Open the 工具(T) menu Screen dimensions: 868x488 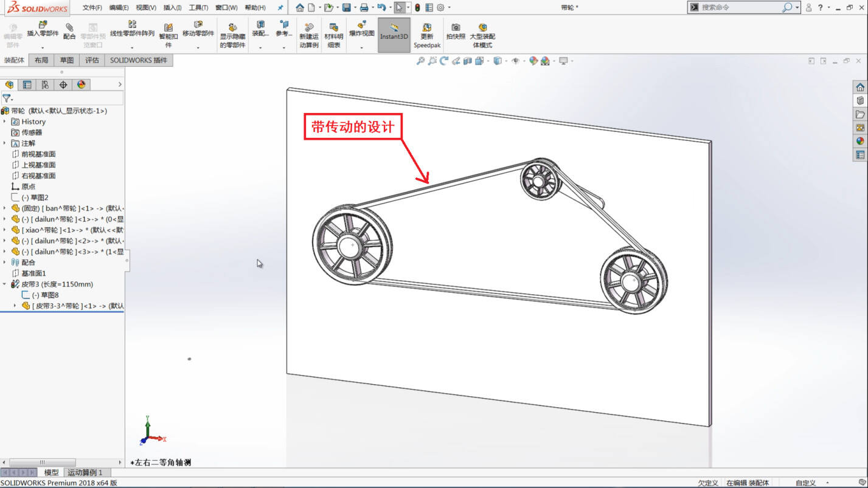coord(198,7)
